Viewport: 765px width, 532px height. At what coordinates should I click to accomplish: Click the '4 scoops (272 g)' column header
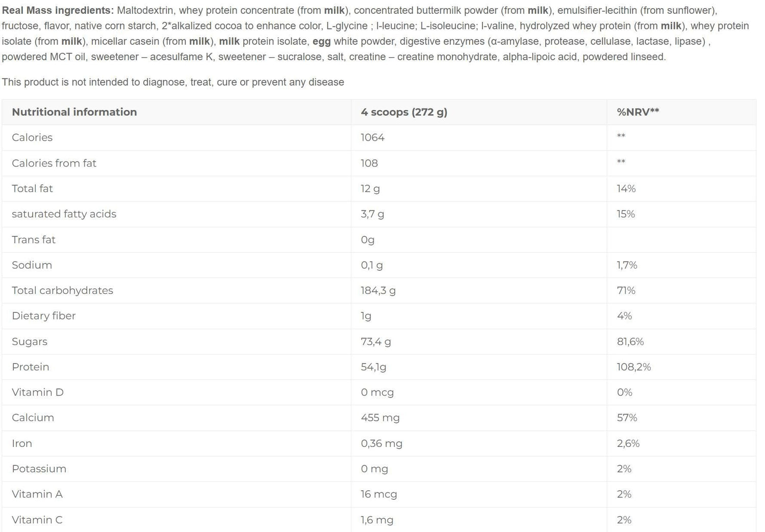(x=404, y=112)
